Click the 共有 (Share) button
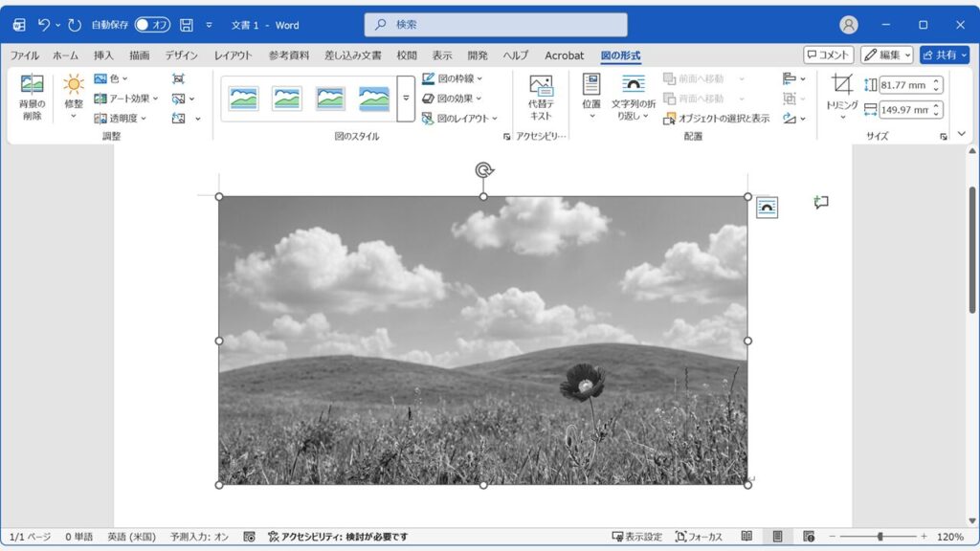Viewport: 980px width, 551px height. (944, 55)
